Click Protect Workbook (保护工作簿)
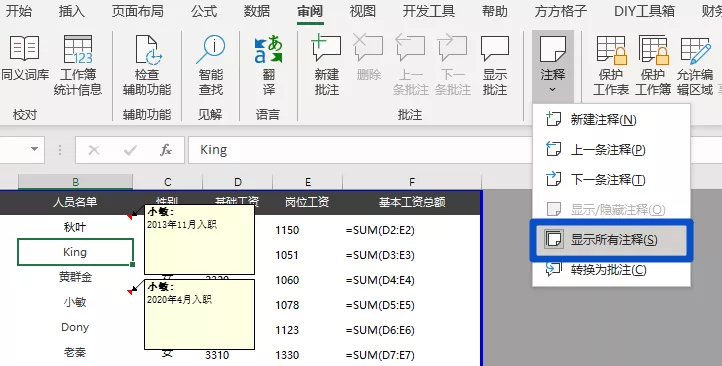The width and height of the screenshot is (722, 366). coord(653,64)
